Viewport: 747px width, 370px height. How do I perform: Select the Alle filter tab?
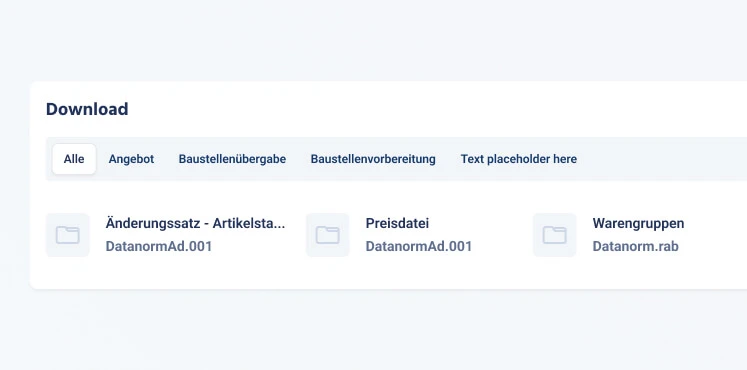(74, 159)
